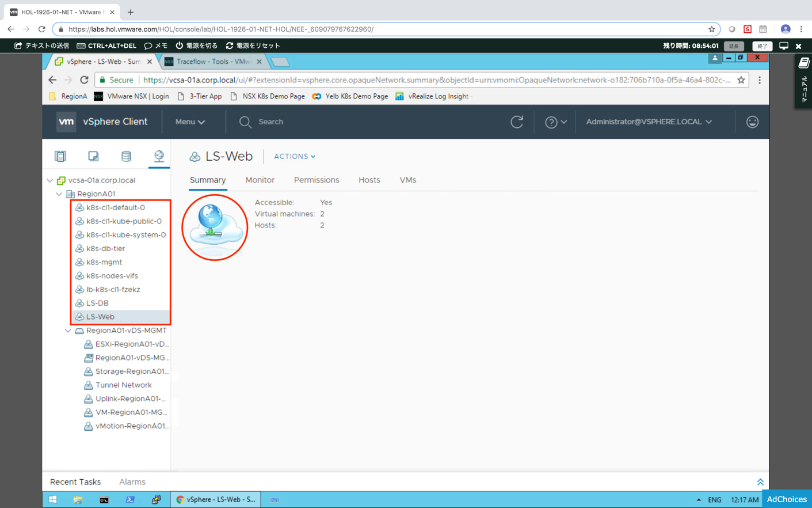Viewport: 812px width, 508px height.
Task: Click the 電源をリセット reset power button
Action: tap(253, 46)
